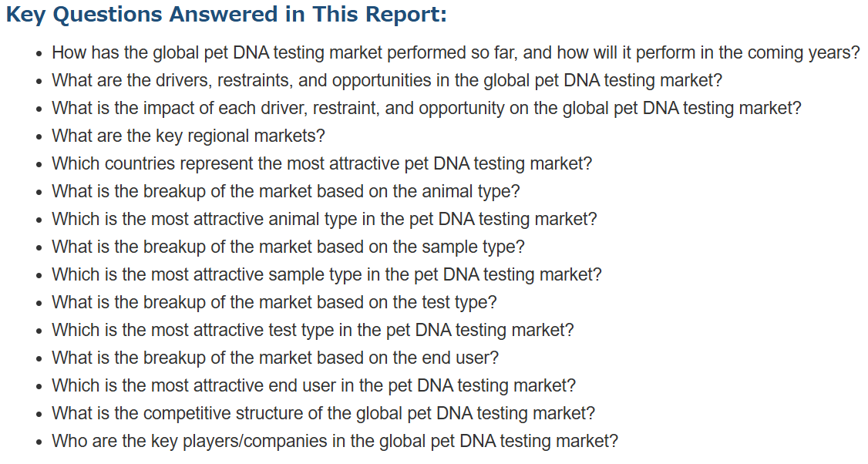Click the key regional markets question

pyautogui.click(x=188, y=136)
